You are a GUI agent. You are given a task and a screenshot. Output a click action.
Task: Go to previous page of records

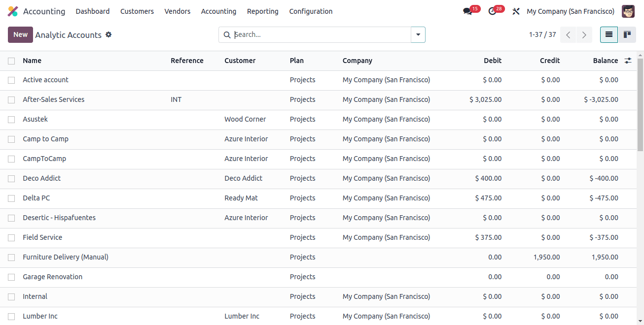tap(568, 34)
